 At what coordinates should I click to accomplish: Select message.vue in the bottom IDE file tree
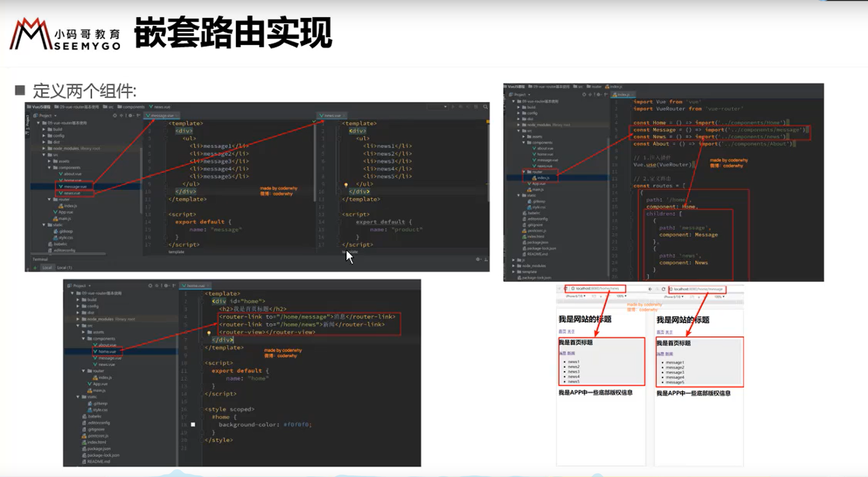tap(107, 358)
